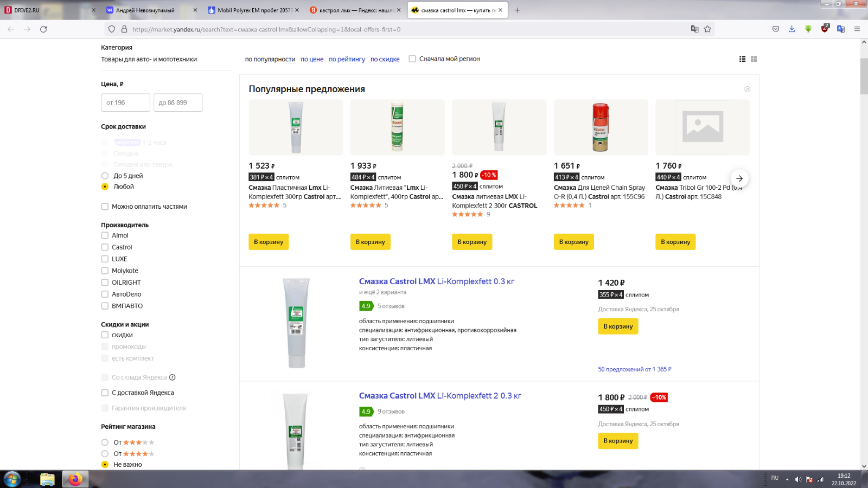Close the смазка castrol lmx tab

[x=500, y=10]
